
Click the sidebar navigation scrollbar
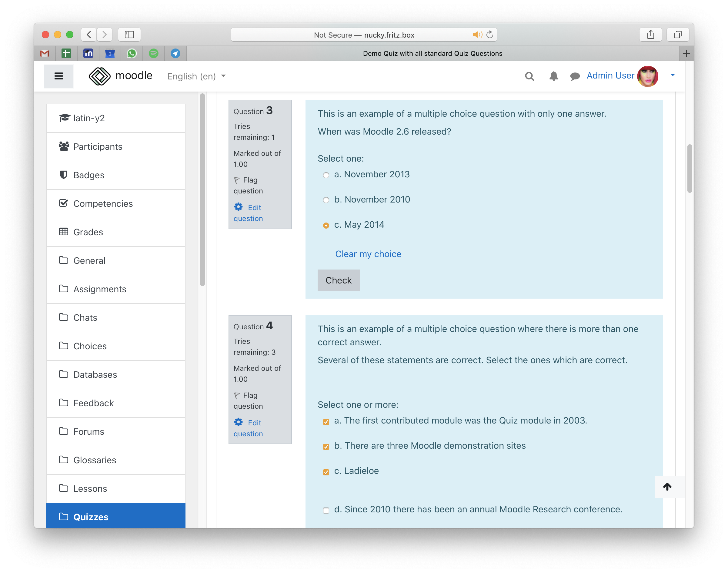[202, 190]
